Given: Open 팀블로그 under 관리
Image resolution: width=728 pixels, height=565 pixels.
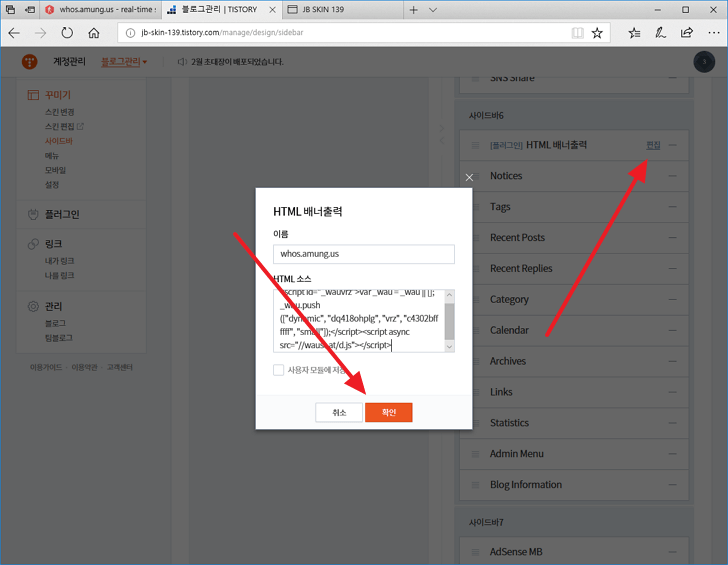Looking at the screenshot, I should [x=58, y=338].
